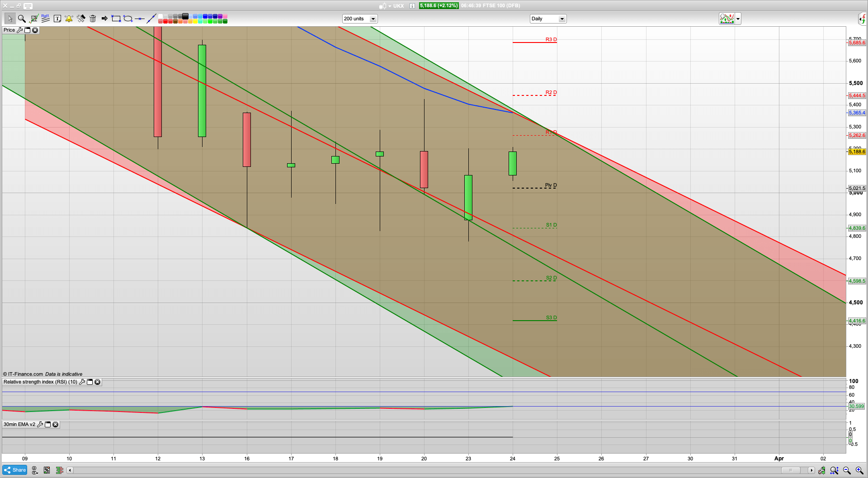This screenshot has height=478, width=868.
Task: Click the scrollbar right arrow
Action: pyautogui.click(x=811, y=470)
